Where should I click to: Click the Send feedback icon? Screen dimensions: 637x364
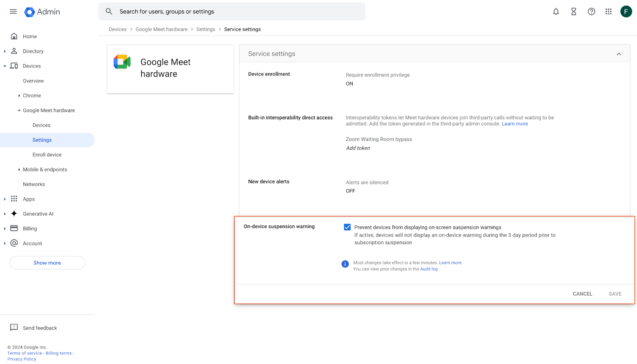point(14,327)
